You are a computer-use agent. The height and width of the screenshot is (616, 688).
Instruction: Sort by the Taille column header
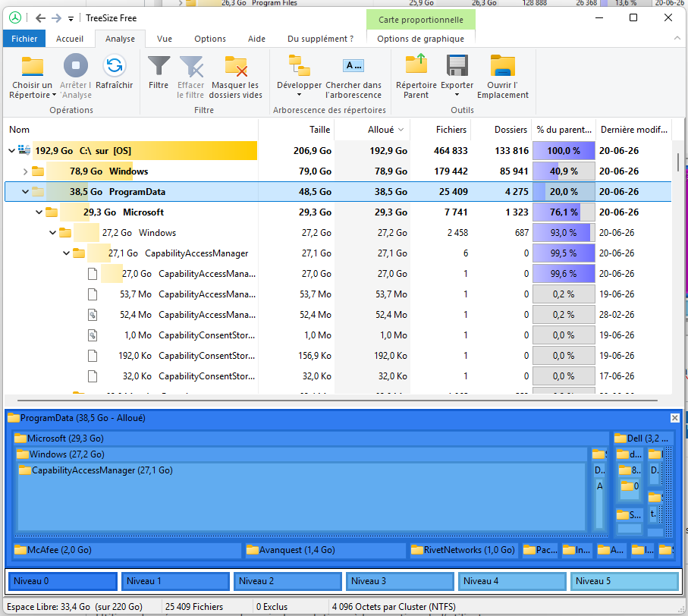tap(296, 130)
